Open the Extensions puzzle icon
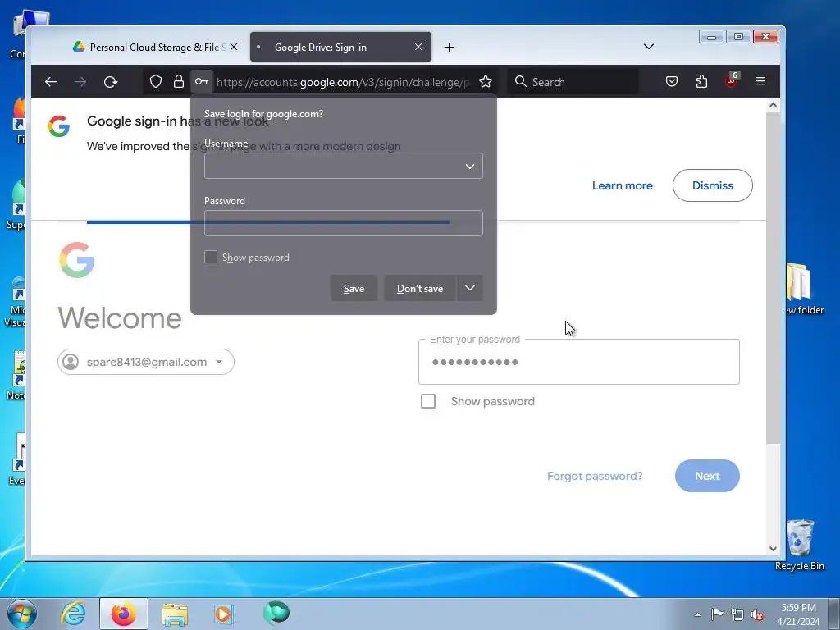Image resolution: width=840 pixels, height=630 pixels. click(702, 81)
